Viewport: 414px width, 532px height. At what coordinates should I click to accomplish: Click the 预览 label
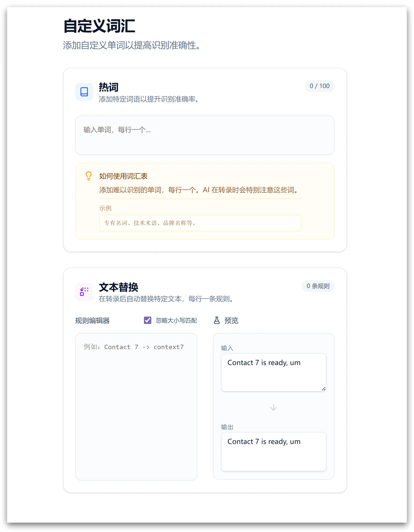point(231,320)
